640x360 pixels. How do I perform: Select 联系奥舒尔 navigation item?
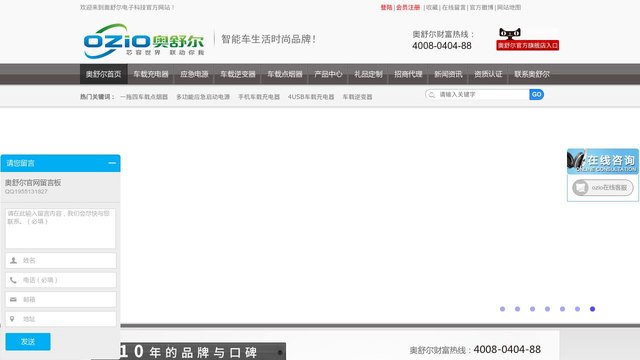[x=532, y=74]
